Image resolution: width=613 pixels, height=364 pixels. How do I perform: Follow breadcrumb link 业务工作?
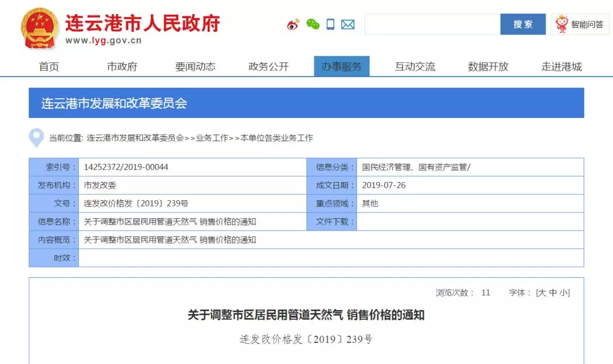tap(212, 138)
